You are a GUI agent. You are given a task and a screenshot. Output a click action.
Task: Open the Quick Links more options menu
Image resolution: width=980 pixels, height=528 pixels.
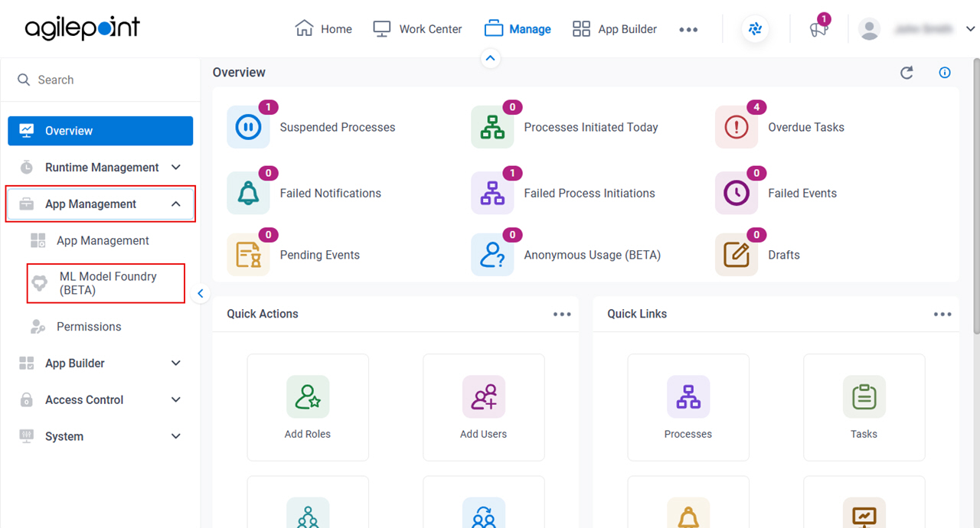942,315
